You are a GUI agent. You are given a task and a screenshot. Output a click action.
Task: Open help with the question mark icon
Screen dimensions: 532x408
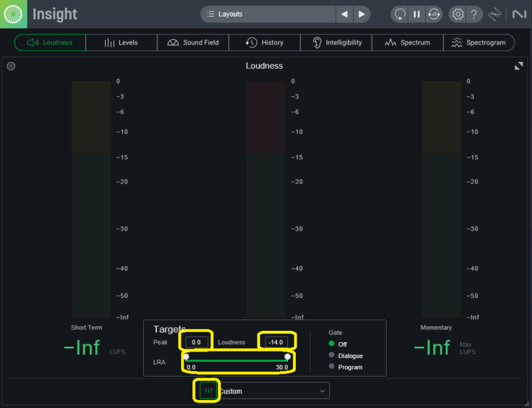click(473, 14)
